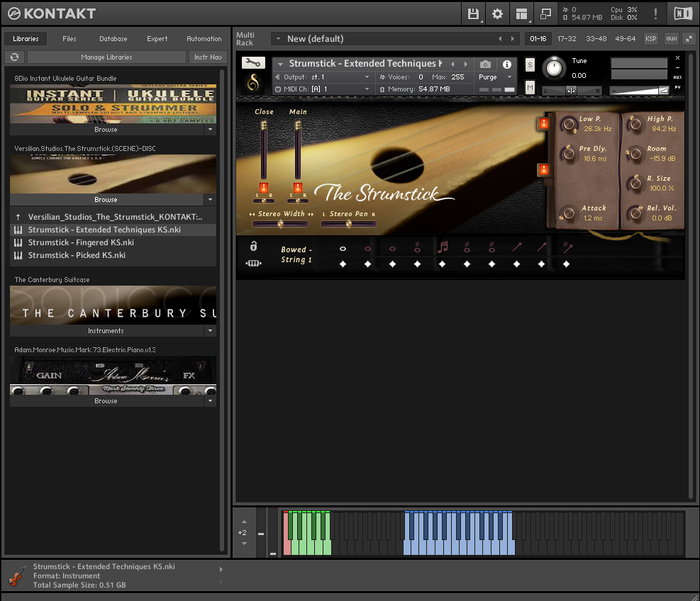Select the tenth articulation icon, tremolo mallet

pos(567,247)
